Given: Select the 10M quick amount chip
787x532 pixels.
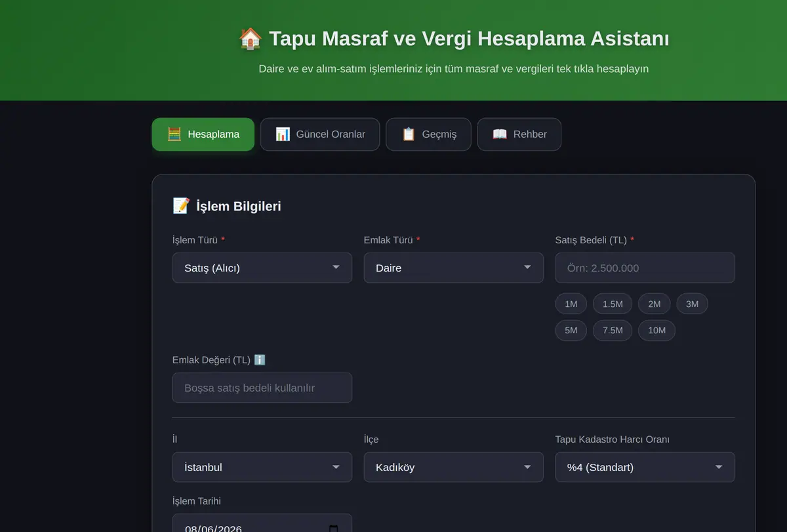Looking at the screenshot, I should [657, 330].
